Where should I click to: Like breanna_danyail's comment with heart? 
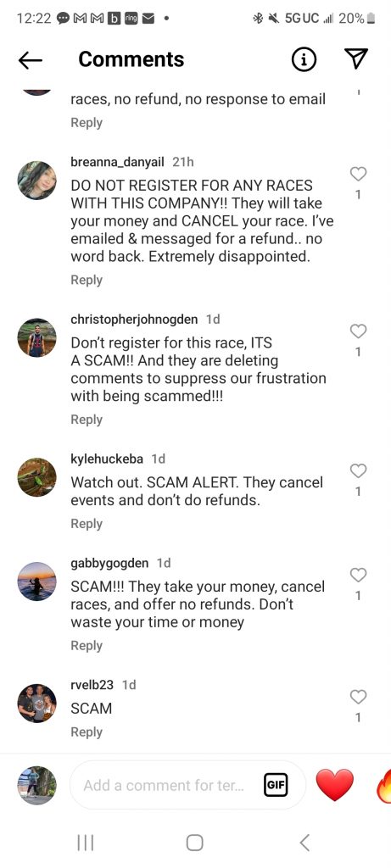tap(358, 175)
